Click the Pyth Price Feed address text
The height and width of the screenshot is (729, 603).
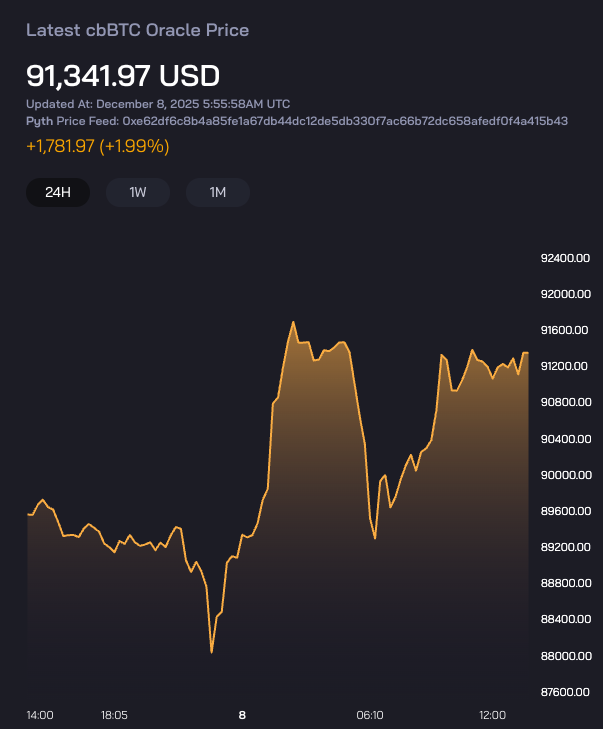[x=297, y=121]
